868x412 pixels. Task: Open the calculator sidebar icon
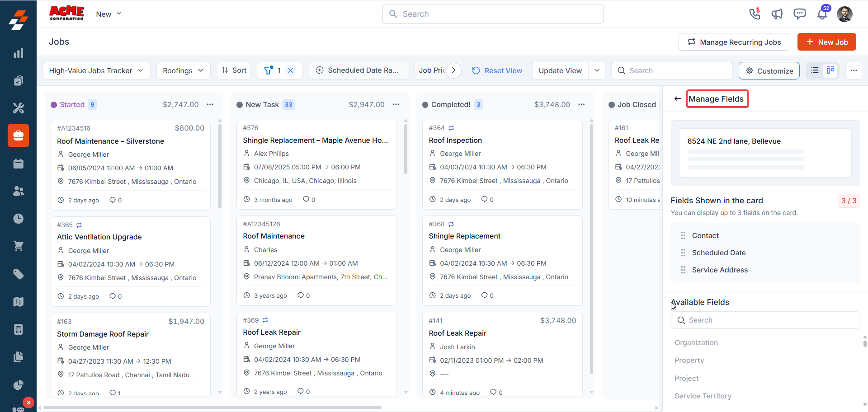point(18,329)
